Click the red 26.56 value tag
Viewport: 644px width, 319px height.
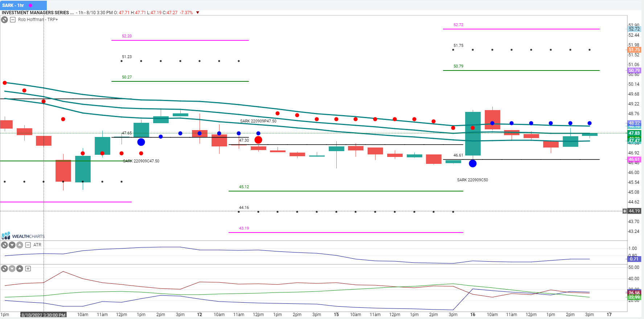point(634,293)
